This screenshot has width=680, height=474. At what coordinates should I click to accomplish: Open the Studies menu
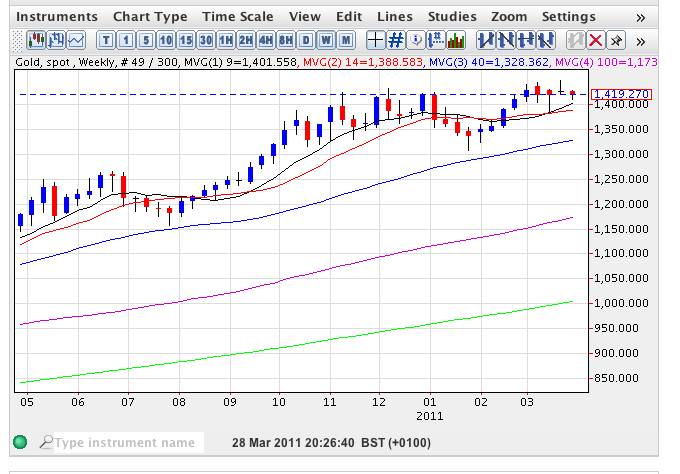(x=452, y=17)
